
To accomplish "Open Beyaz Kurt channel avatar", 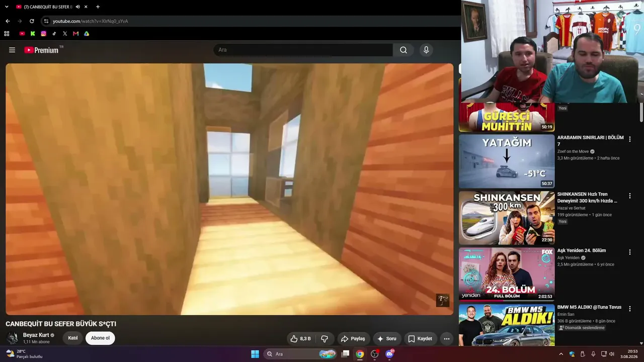I will click(x=13, y=338).
